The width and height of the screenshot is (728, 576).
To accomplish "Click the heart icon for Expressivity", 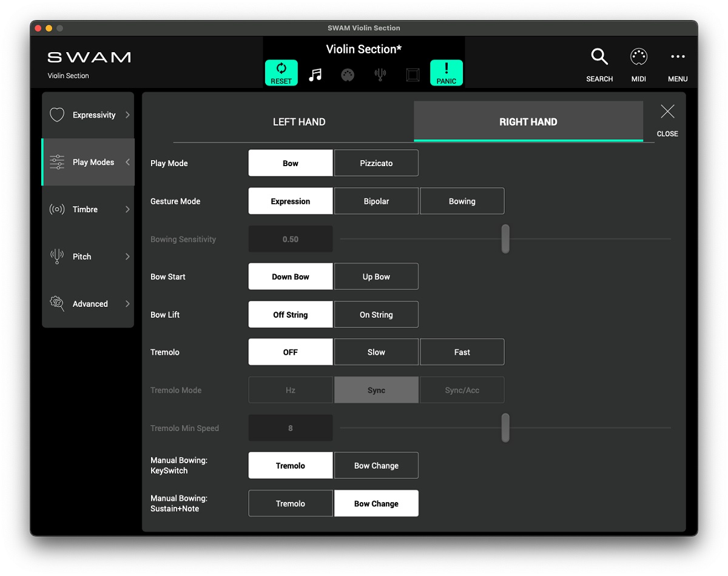I will tap(57, 115).
